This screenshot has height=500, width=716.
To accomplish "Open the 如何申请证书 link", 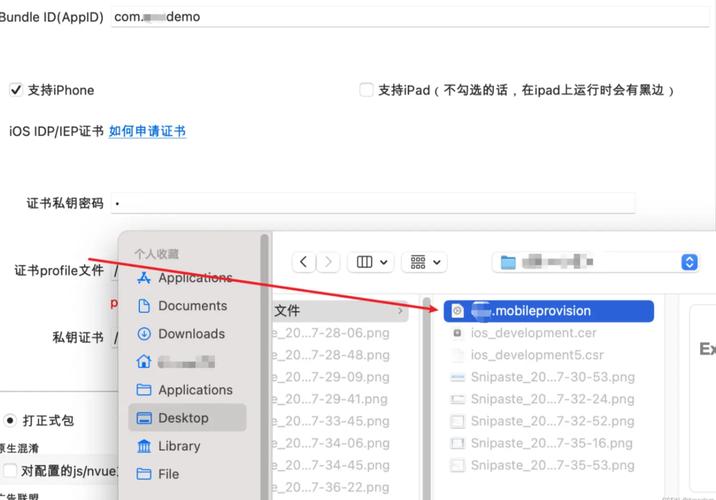I will [x=147, y=132].
